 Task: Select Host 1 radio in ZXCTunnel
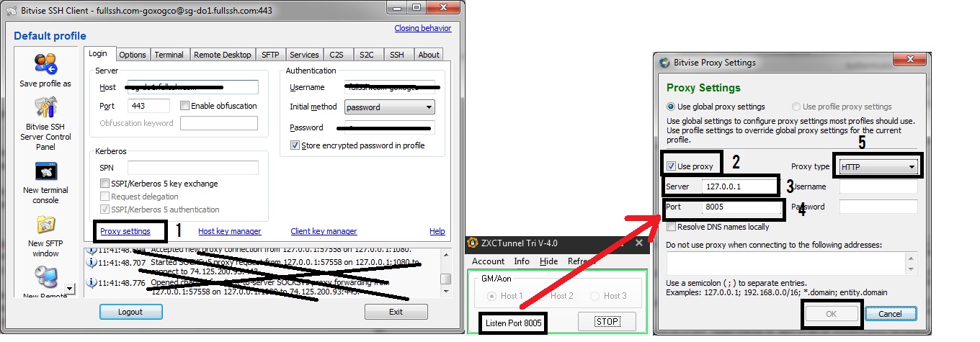tap(492, 296)
